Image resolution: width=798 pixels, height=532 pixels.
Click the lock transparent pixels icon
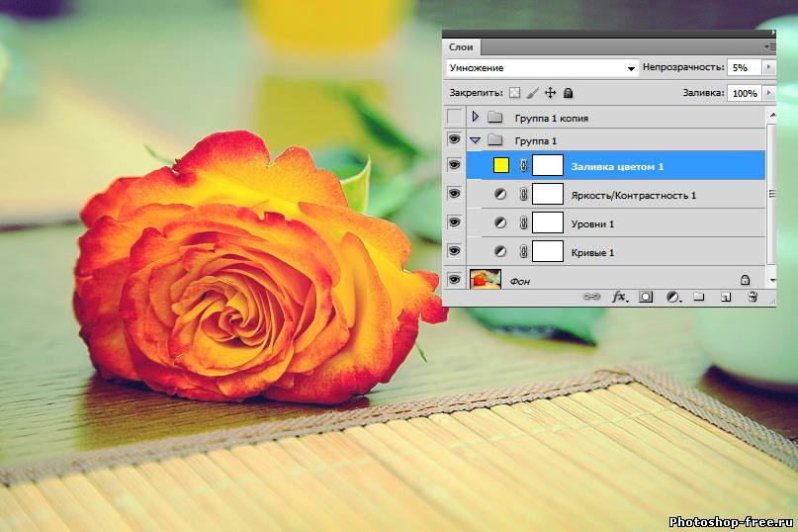514,93
